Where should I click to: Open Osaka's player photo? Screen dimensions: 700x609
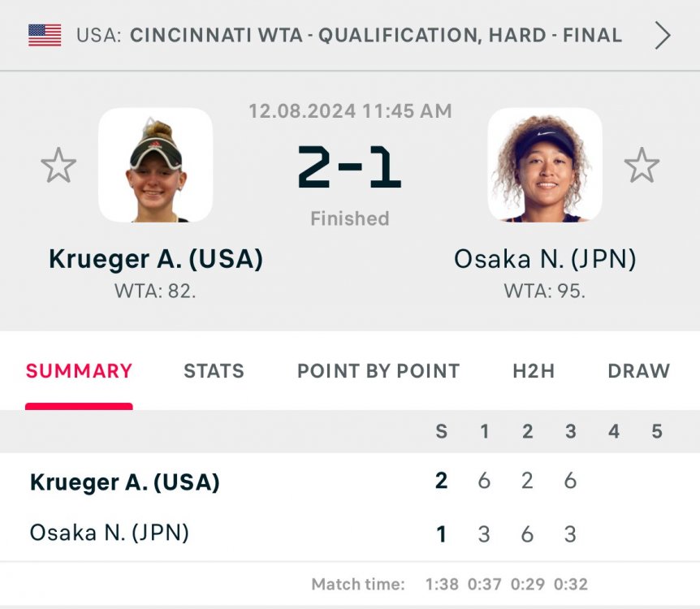[545, 166]
